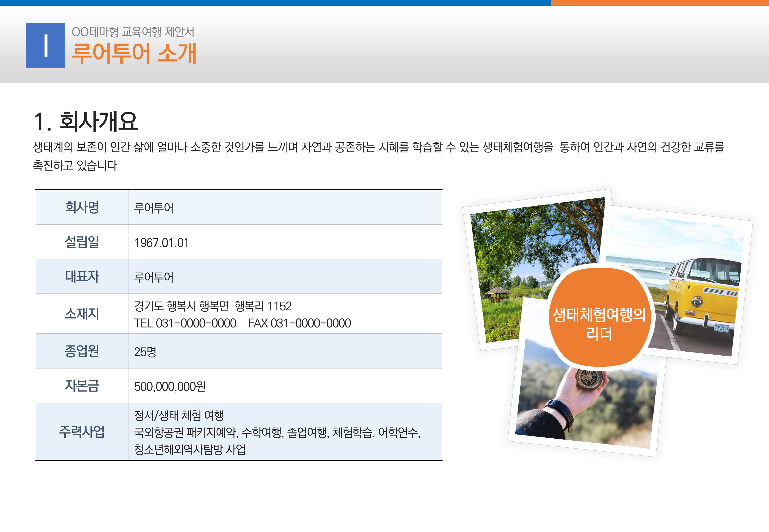Click the capital value "500,000,000원"

point(170,387)
